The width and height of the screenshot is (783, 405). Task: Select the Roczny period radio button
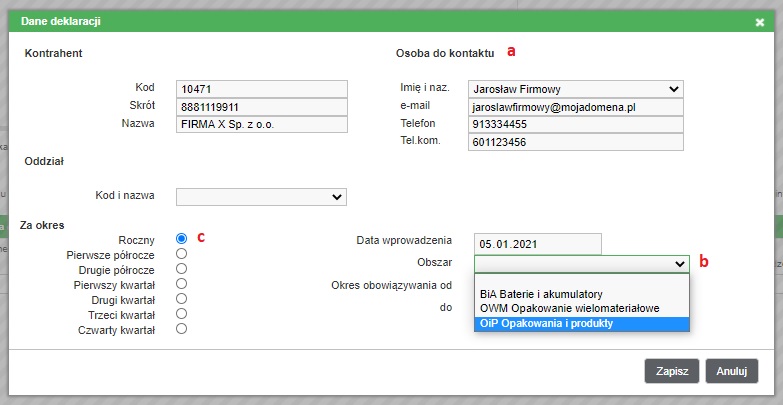(181, 239)
